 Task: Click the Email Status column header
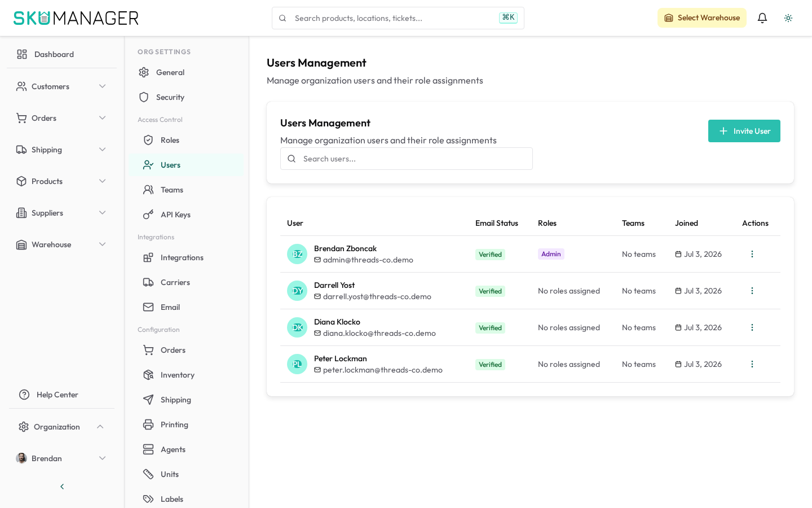click(x=497, y=223)
